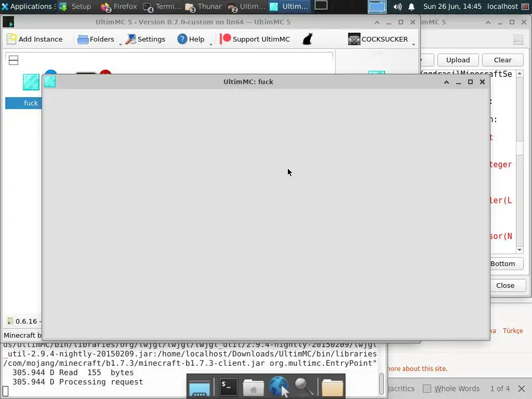This screenshot has width=532, height=399.
Task: Switch to the grouped UltimMC taskbar entry with badge 2
Action: tap(247, 6)
